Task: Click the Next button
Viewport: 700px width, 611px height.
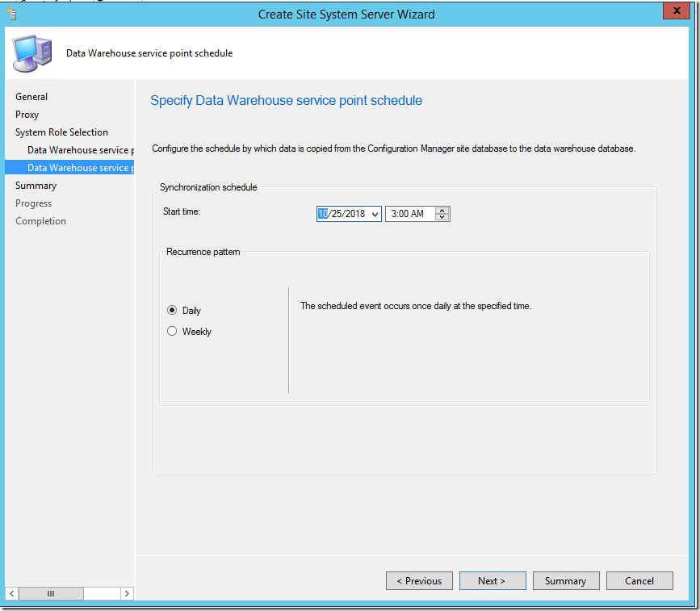Action: [493, 581]
